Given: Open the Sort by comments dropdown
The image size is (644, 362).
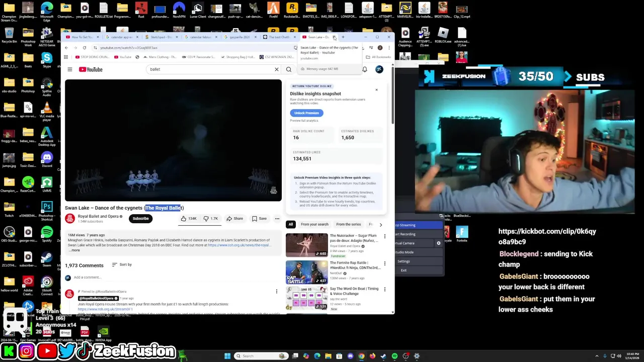Looking at the screenshot, I should tap(122, 264).
